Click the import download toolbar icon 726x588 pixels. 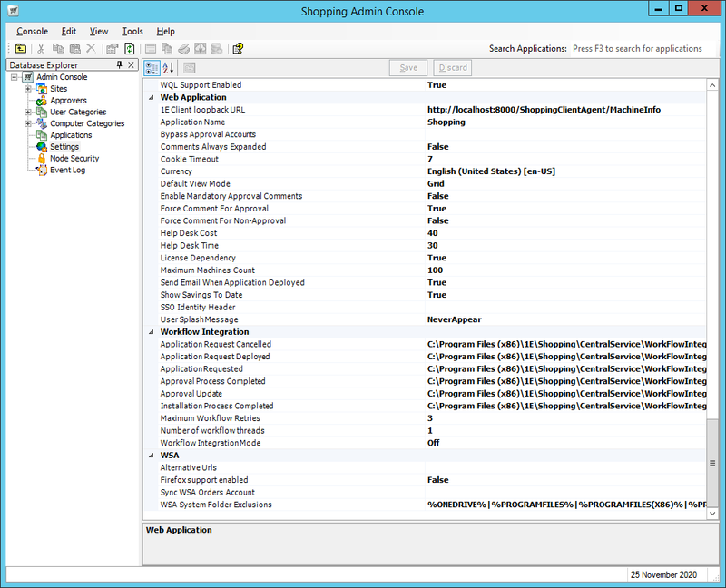point(200,49)
